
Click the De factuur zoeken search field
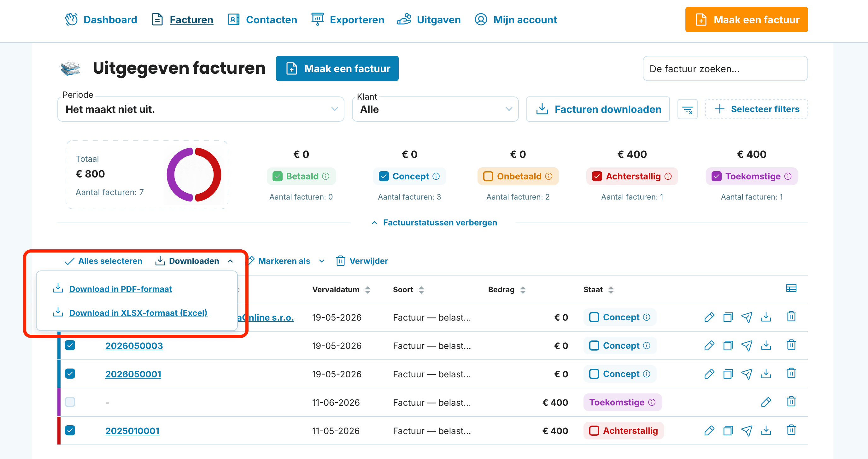[x=725, y=68]
